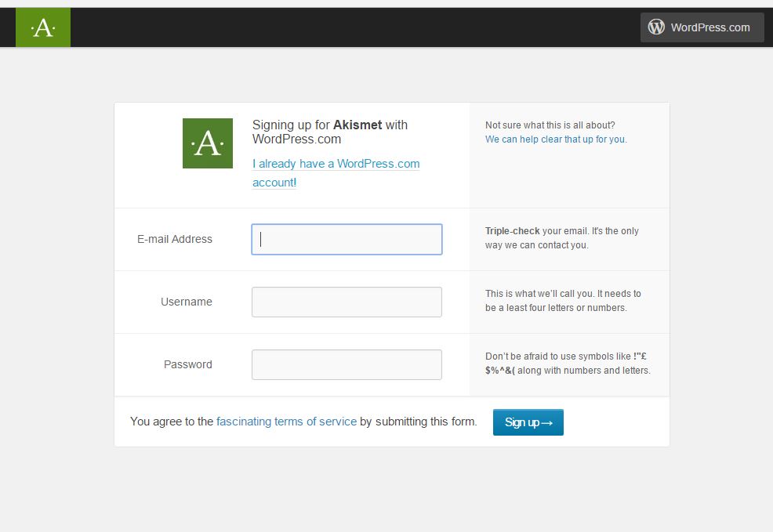Open the 'fascinating terms of service' link

pos(286,422)
